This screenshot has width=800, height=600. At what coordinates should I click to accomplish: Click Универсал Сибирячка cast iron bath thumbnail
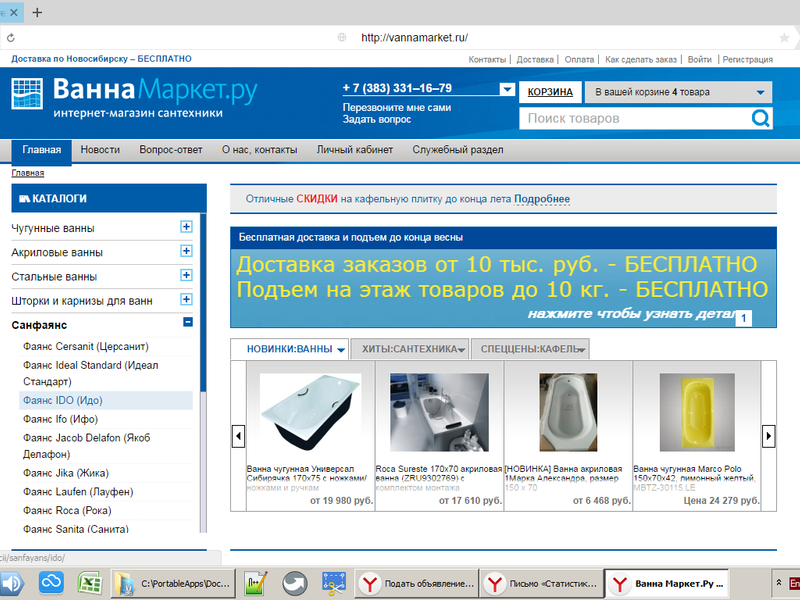[310, 412]
